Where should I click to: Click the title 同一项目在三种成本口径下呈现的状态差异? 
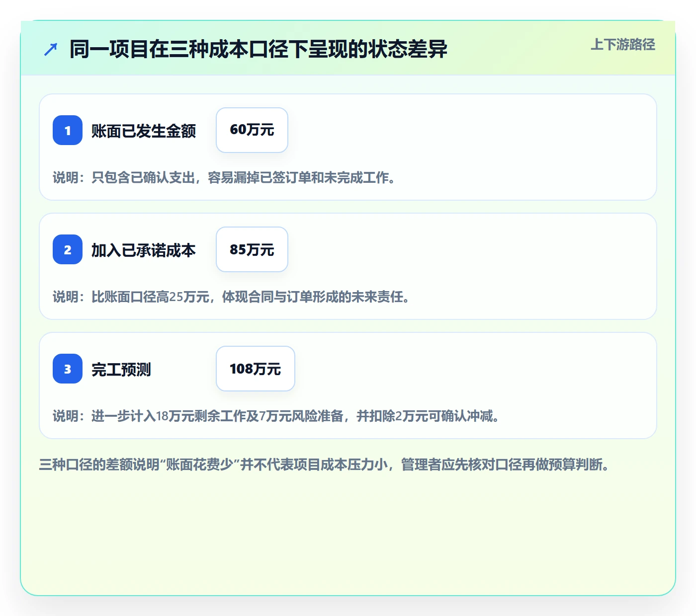coord(259,49)
